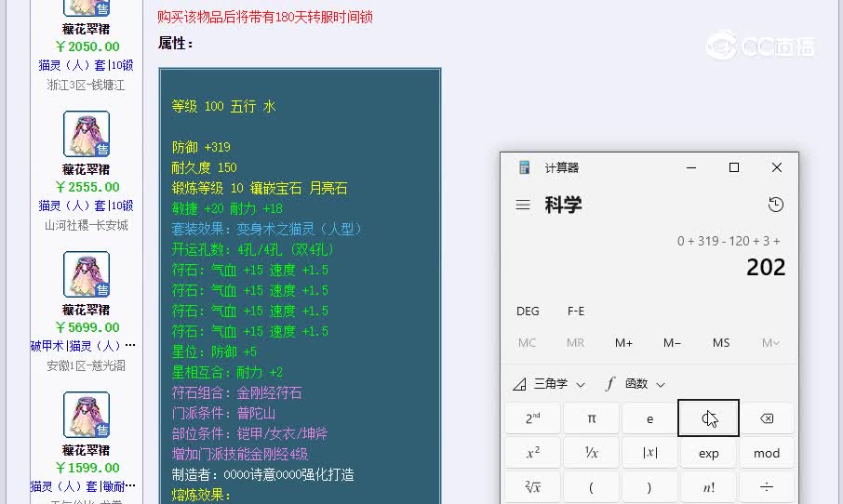This screenshot has height=504, width=843.
Task: Click the ¥5699.00 price
Action: pyautogui.click(x=87, y=327)
